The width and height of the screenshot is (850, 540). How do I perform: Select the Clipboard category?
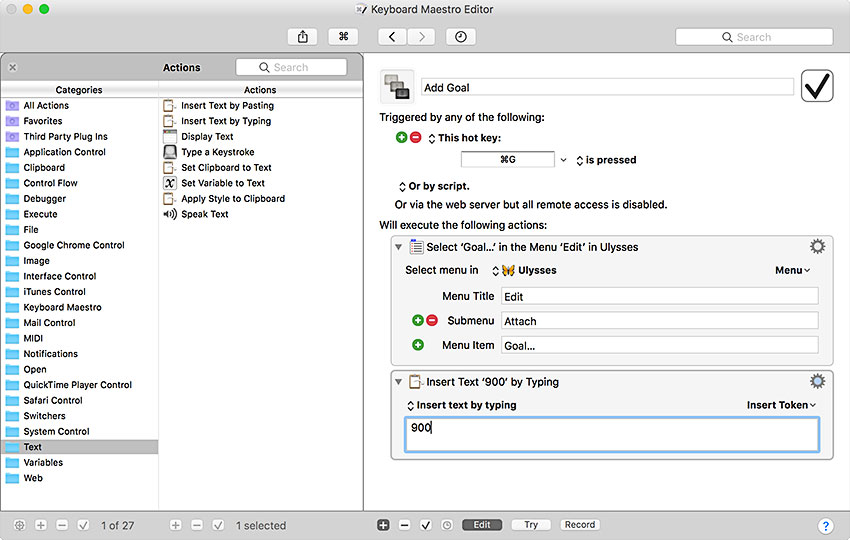(x=44, y=168)
